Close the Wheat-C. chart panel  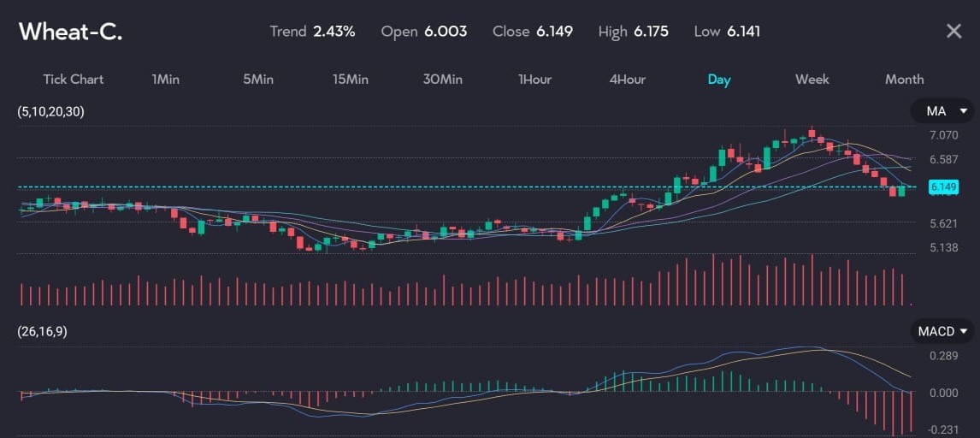tap(953, 32)
